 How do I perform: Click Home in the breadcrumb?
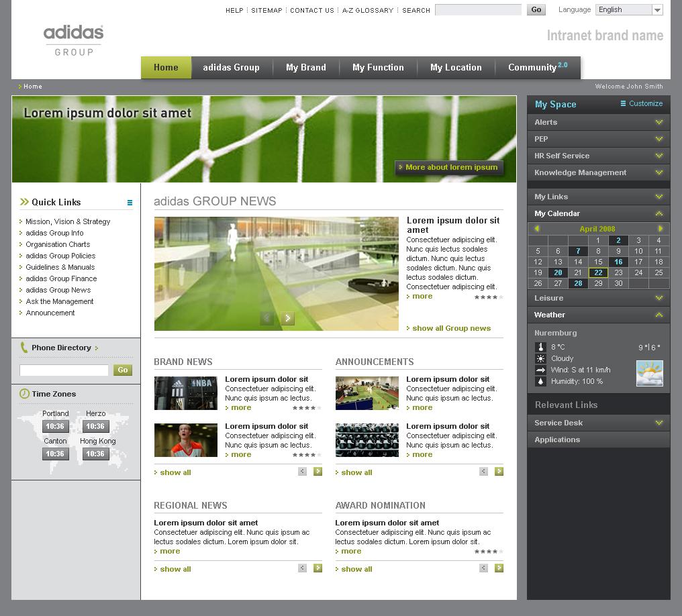pos(33,87)
